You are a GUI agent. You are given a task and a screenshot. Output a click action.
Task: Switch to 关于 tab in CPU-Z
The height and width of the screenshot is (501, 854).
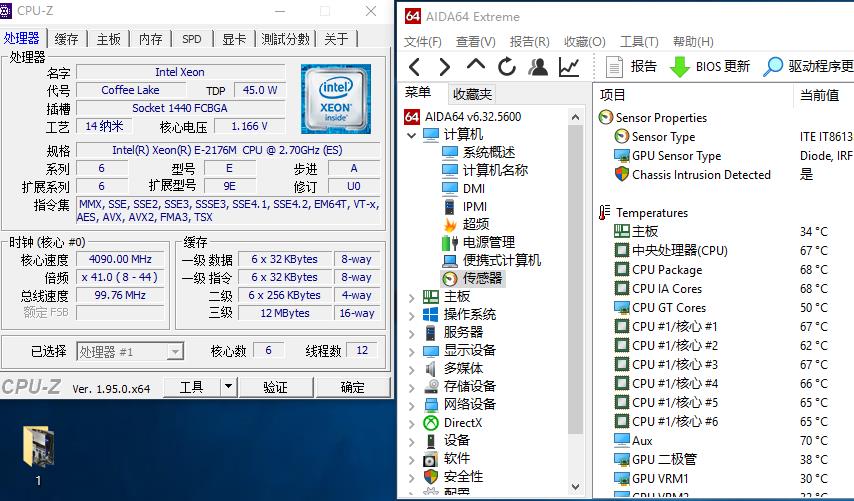pos(336,39)
